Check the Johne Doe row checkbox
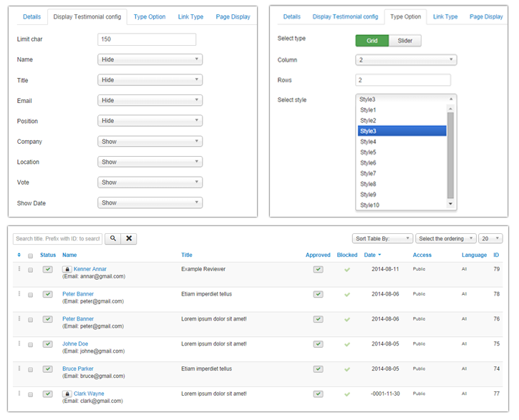 (31, 345)
